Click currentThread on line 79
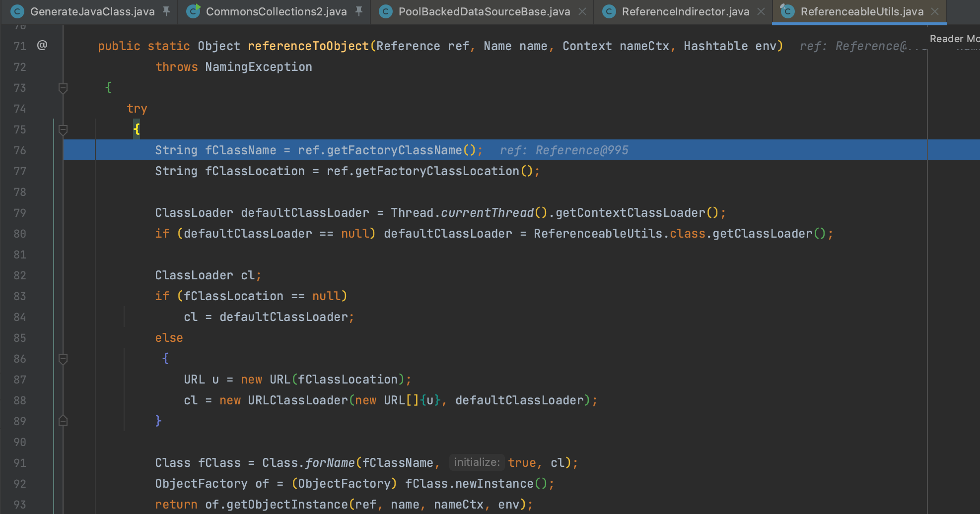980x514 pixels. pyautogui.click(x=487, y=213)
